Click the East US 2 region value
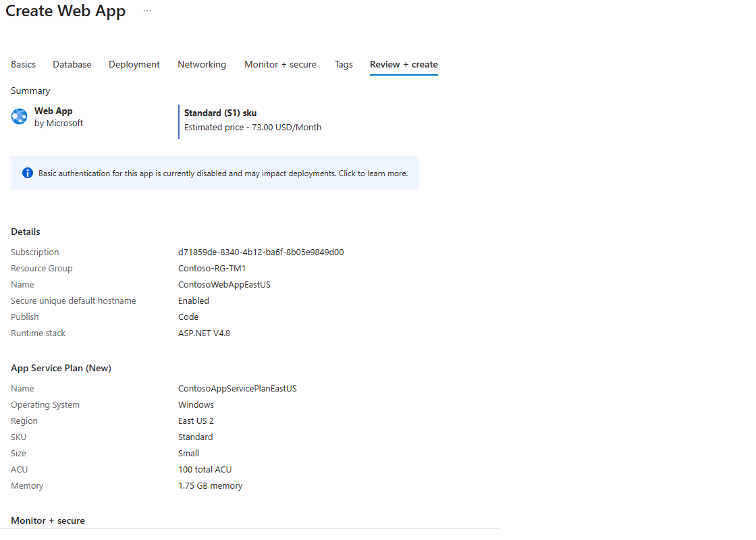The width and height of the screenshot is (756, 540). pos(196,421)
